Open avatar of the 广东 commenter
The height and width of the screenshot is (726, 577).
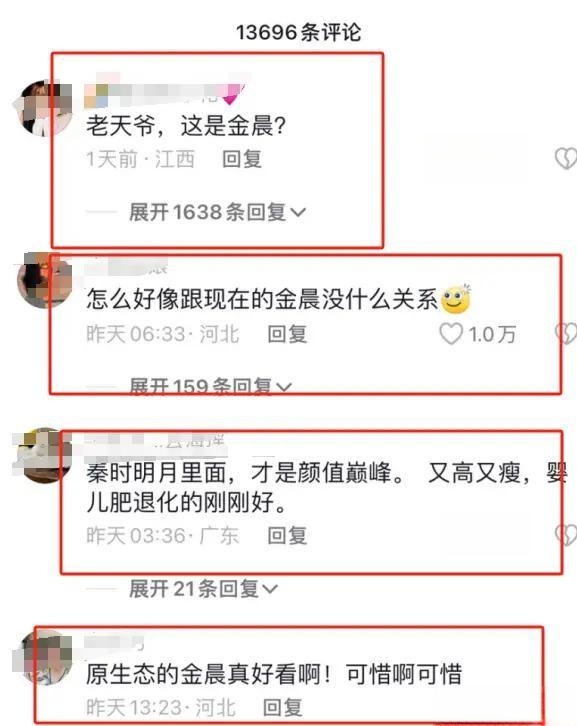pyautogui.click(x=44, y=456)
